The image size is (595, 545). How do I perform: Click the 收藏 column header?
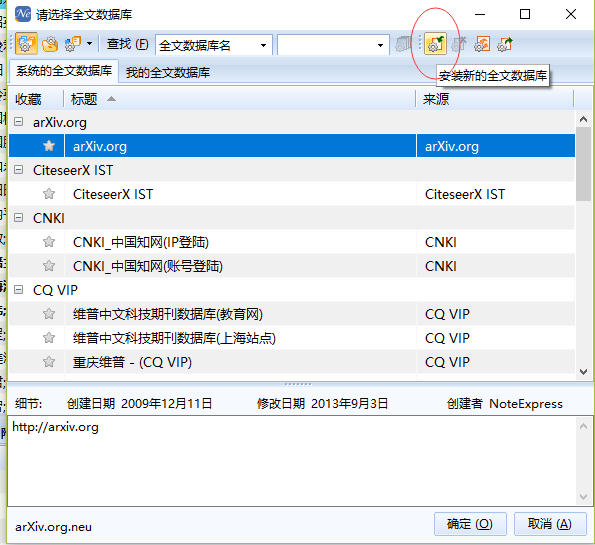click(x=35, y=99)
